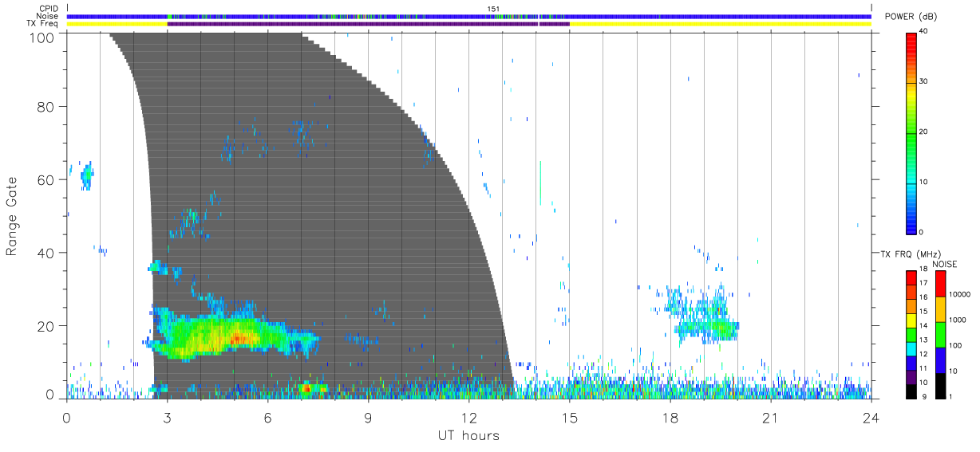Click noise scale label '1000'

coord(958,320)
